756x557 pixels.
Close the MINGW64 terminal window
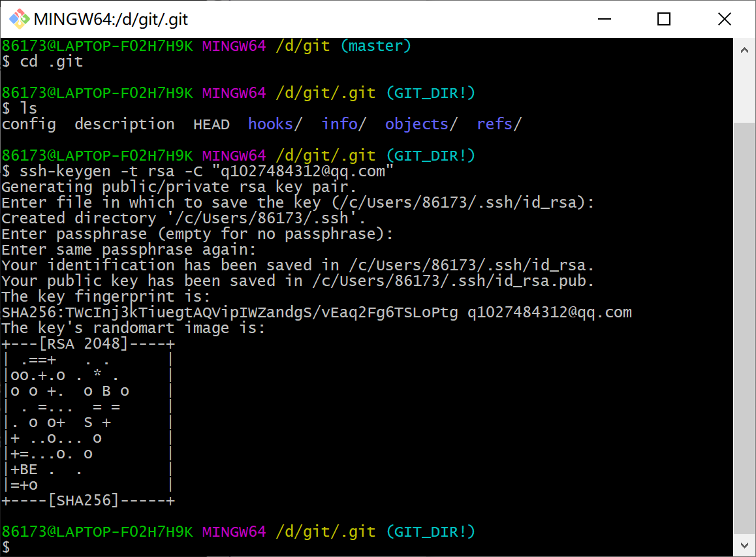point(724,19)
